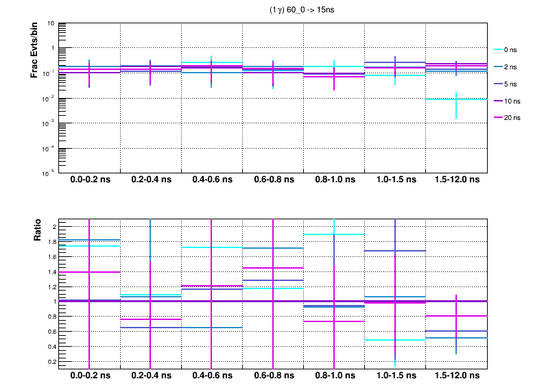The image size is (546, 392).
Task: Click the "Frac Evts/bin" y-axis title
Action: (35, 51)
